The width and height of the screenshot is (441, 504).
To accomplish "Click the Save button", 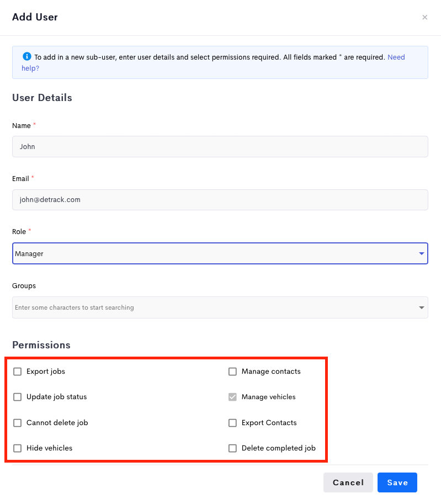I will pos(397,482).
